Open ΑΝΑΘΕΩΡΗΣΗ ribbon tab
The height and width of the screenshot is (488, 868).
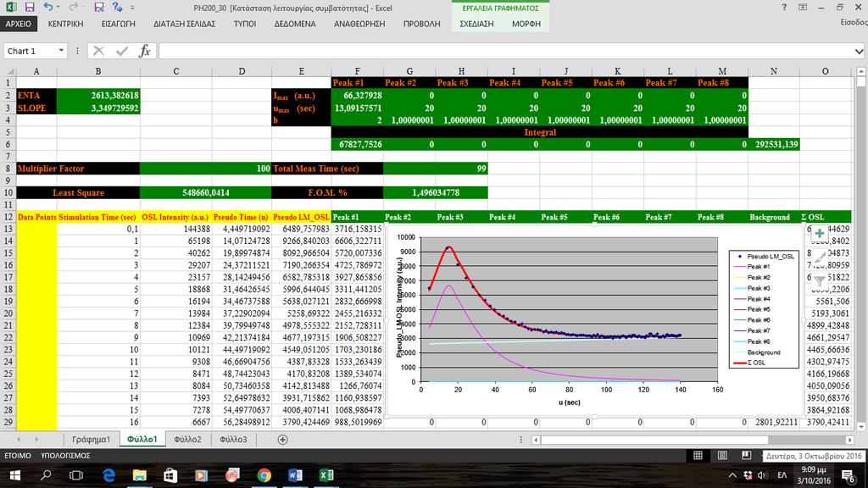point(359,24)
